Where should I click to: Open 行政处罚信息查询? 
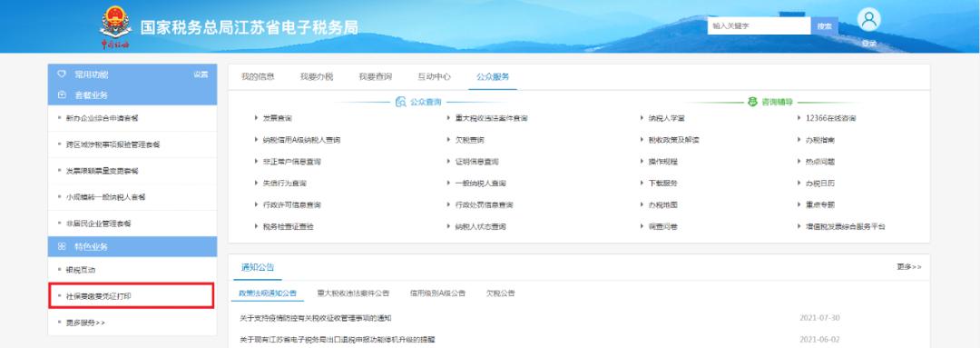(x=484, y=204)
